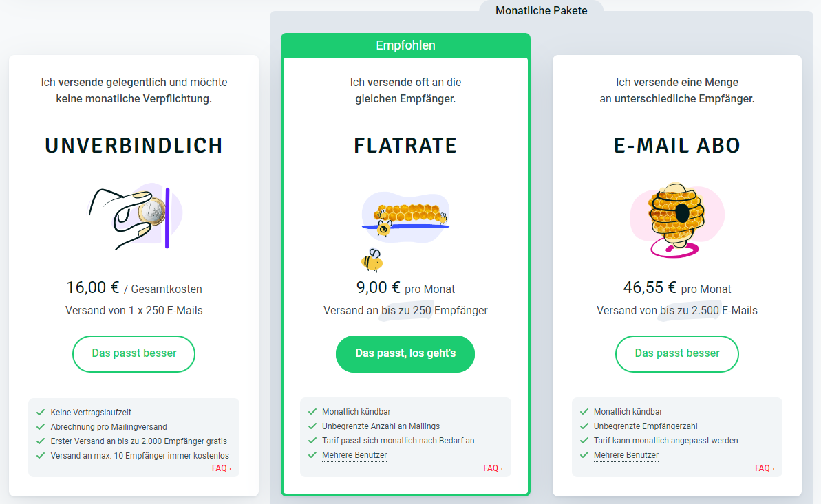Open FAQ link in Flatrate card

493,468
